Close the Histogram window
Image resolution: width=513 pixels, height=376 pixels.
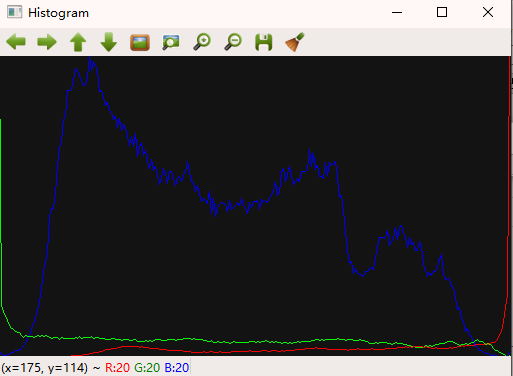click(x=488, y=12)
